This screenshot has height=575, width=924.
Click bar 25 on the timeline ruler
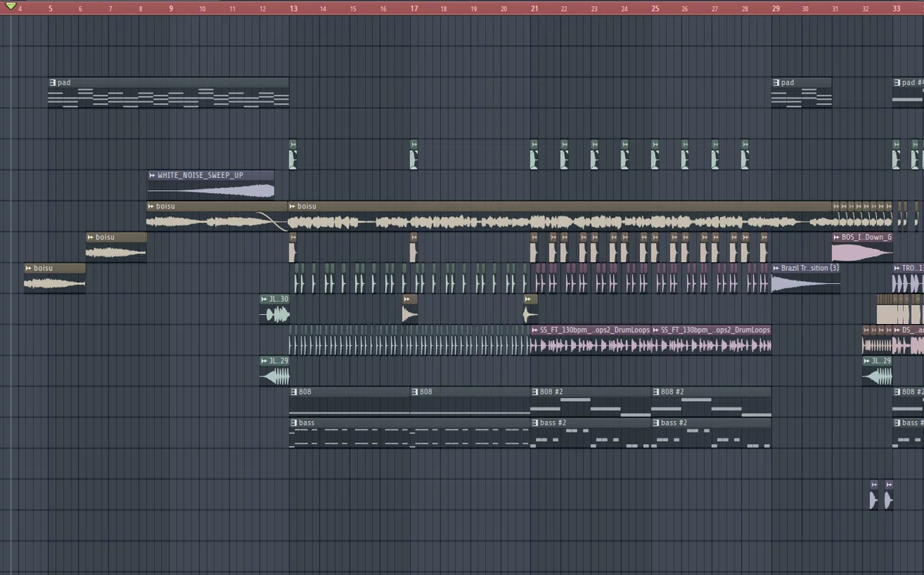(x=655, y=8)
